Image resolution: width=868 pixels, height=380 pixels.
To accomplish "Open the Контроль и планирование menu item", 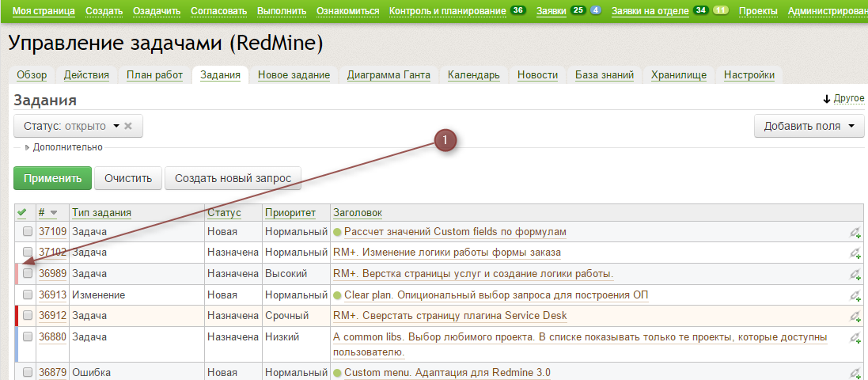I will click(x=448, y=11).
